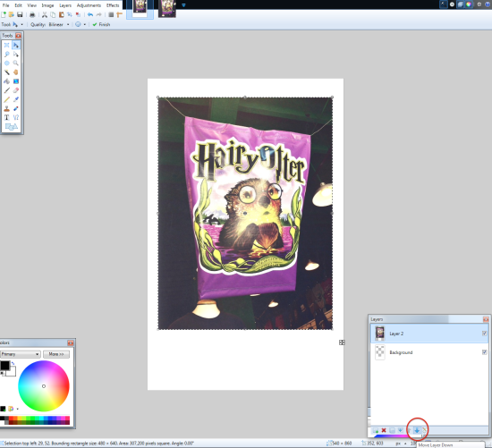The width and height of the screenshot is (492, 448).
Task: Select the Text tool
Action: coord(6,117)
